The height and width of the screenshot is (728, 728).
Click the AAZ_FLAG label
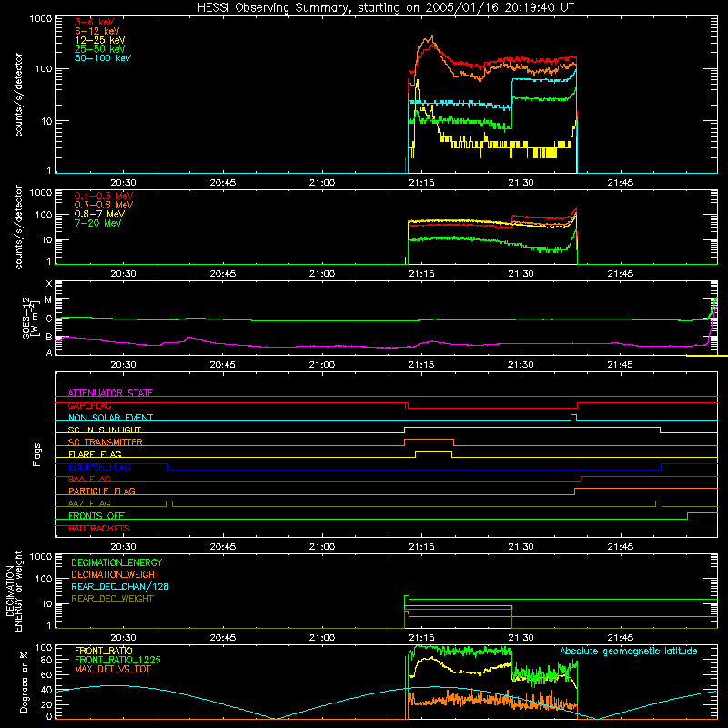89,503
